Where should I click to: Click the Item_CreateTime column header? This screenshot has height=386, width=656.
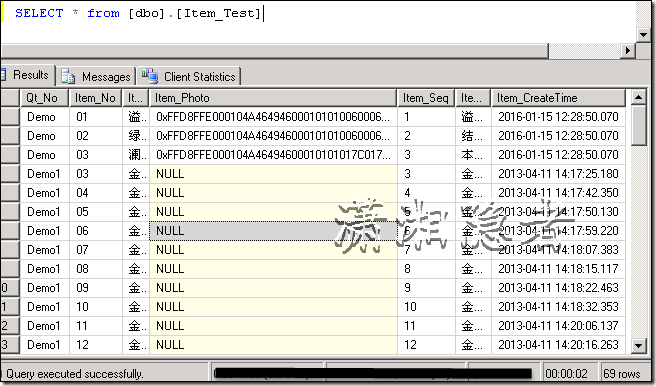click(x=559, y=98)
